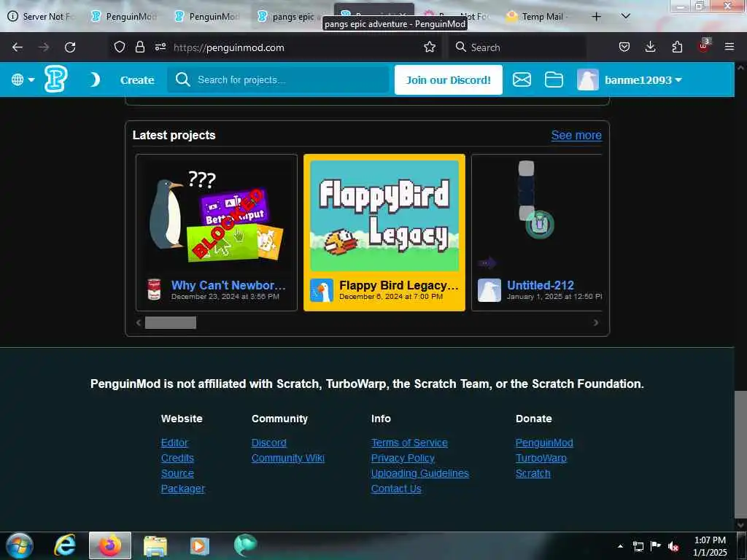Viewport: 747px width, 560px height.
Task: Open the Scratch donate link
Action: coord(533,473)
